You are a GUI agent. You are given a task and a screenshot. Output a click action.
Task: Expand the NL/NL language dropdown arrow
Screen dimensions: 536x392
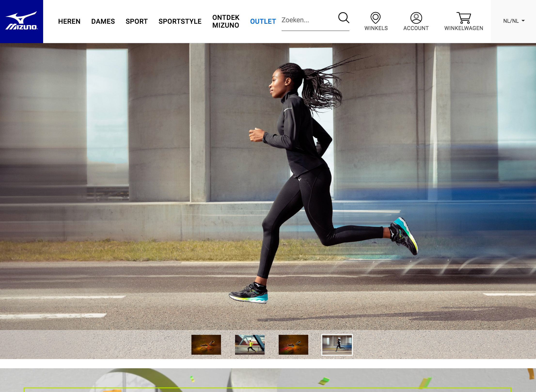[523, 21]
